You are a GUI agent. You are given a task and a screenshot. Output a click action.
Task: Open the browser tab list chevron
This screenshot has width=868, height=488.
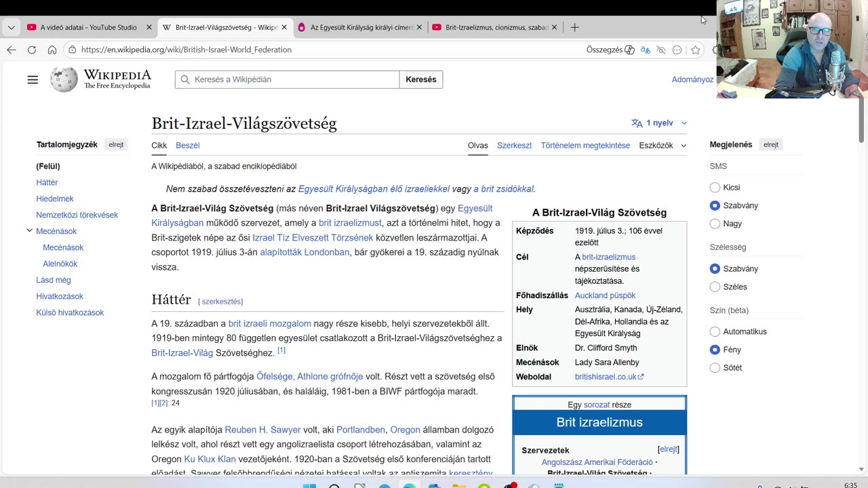(x=11, y=27)
